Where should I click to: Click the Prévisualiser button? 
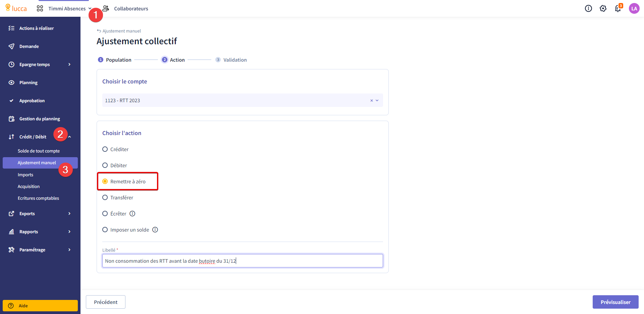(x=615, y=302)
